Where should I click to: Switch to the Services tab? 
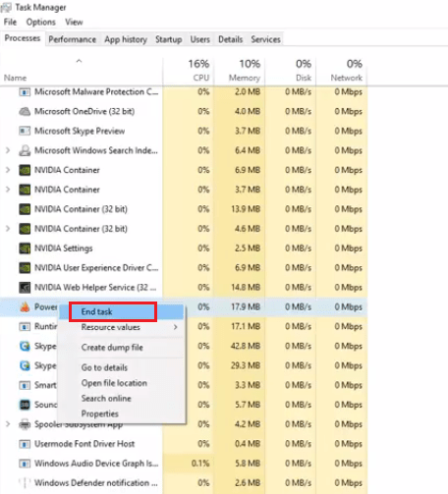[x=265, y=39]
